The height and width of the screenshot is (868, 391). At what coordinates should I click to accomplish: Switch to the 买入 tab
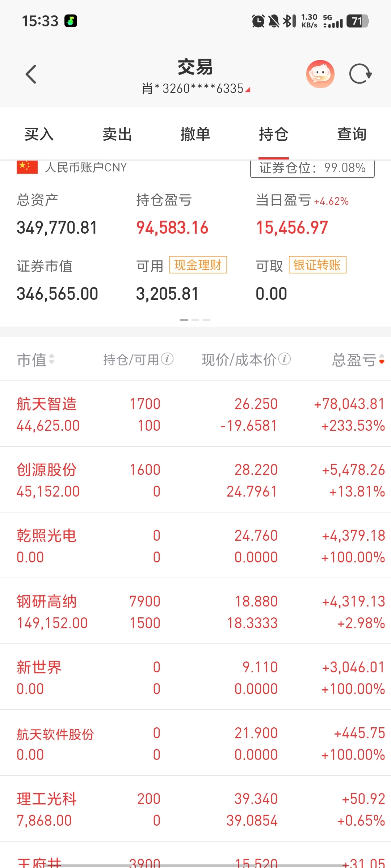tap(39, 134)
